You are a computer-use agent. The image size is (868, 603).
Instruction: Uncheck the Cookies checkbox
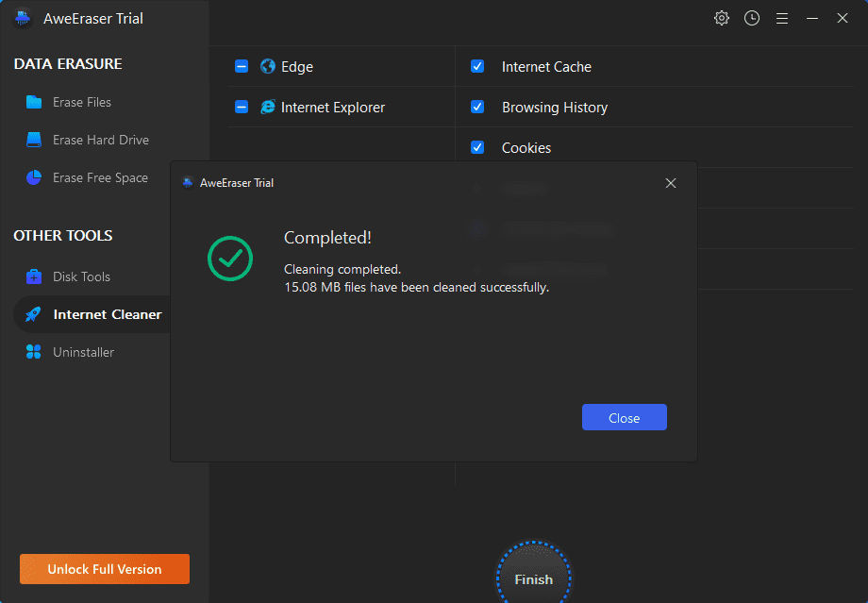pyautogui.click(x=477, y=148)
